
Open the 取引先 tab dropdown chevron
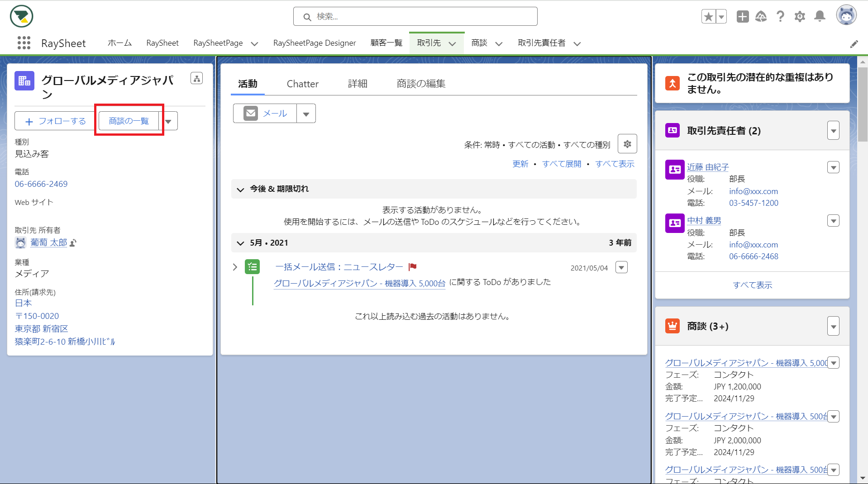pos(452,44)
